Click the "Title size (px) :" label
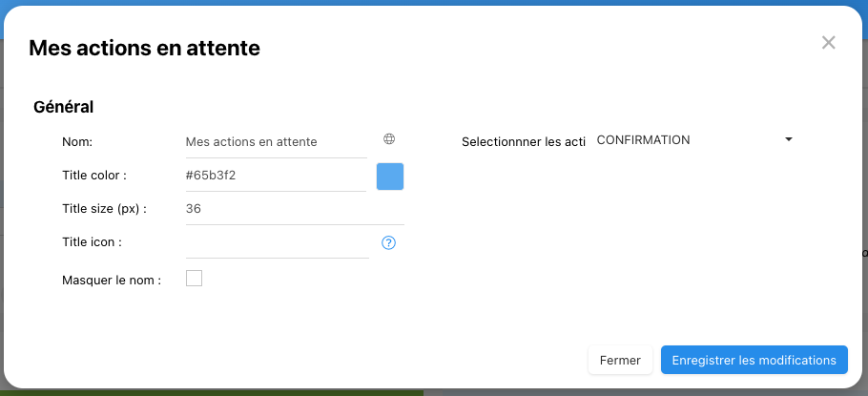 (105, 209)
